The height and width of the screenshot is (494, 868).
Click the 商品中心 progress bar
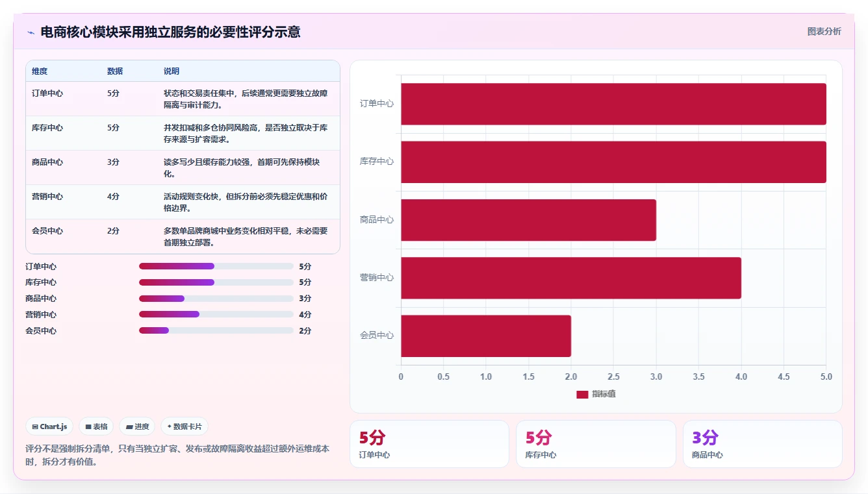[216, 299]
